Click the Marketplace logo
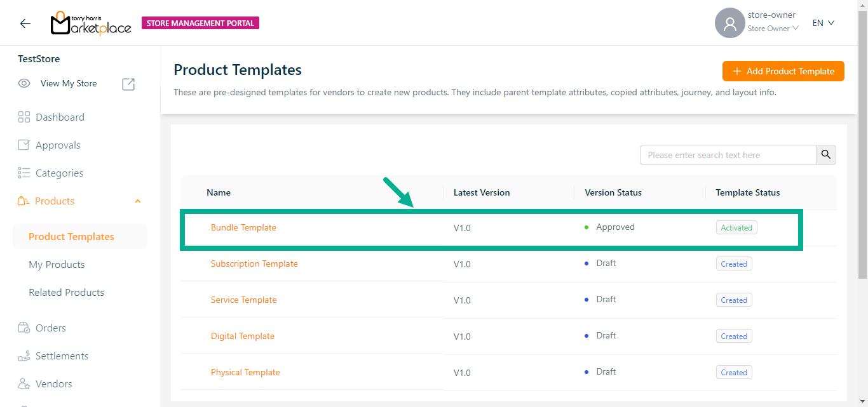This screenshot has height=407, width=868. [91, 23]
